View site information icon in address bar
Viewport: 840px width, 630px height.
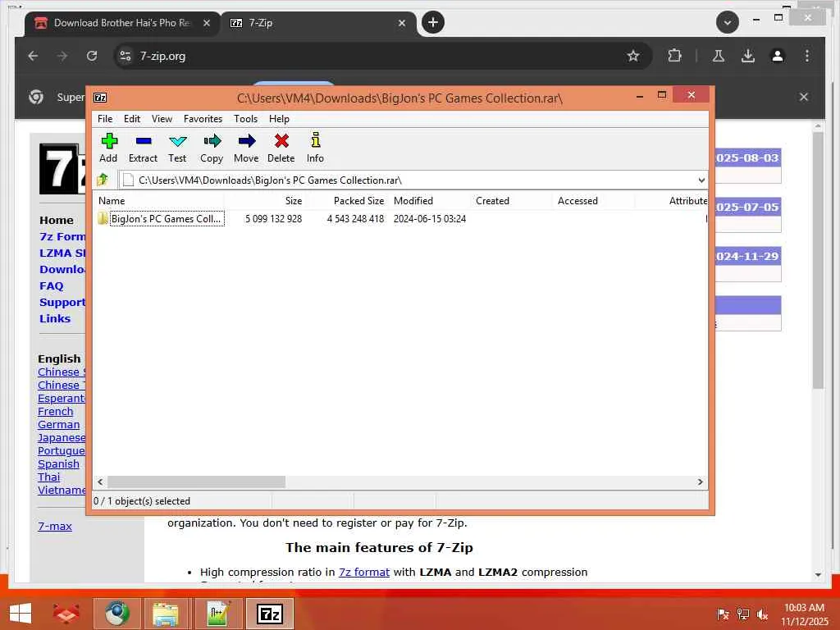126,56
